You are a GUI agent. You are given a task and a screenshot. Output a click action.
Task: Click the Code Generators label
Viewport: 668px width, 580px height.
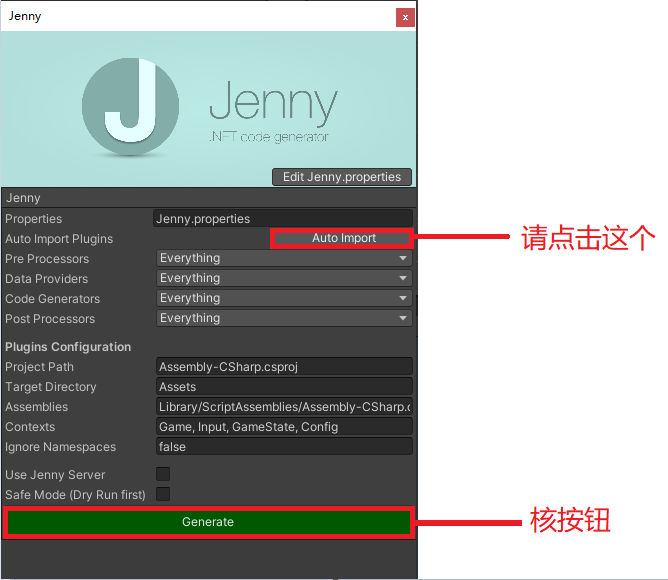click(52, 299)
